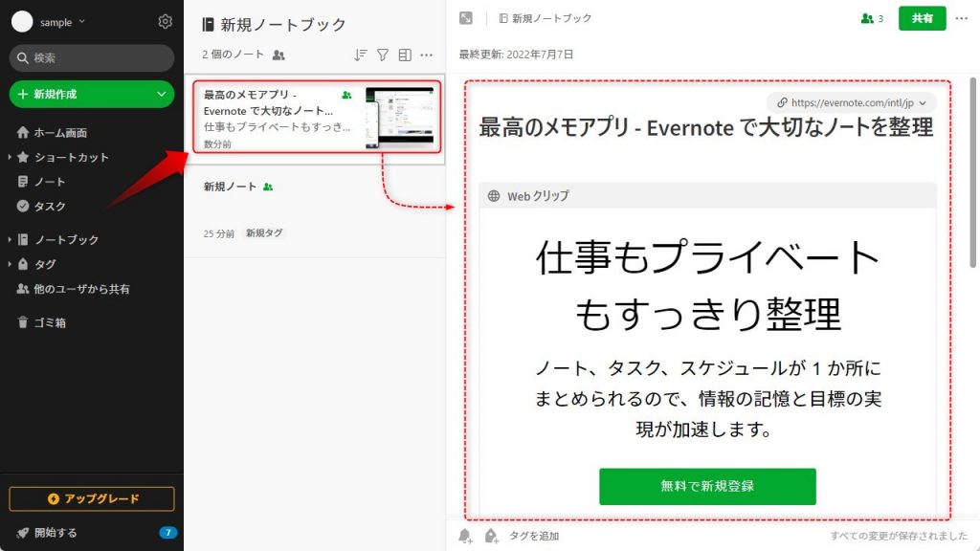980x551 pixels.
Task: Click the アップグレード button
Action: [91, 499]
